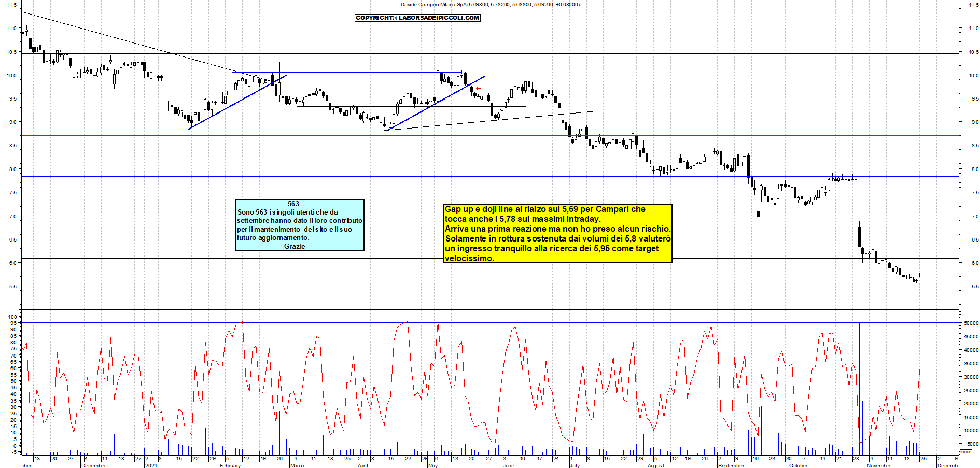Click the '35000' volume scale label
This screenshot has height=468, width=980.
tap(971, 363)
